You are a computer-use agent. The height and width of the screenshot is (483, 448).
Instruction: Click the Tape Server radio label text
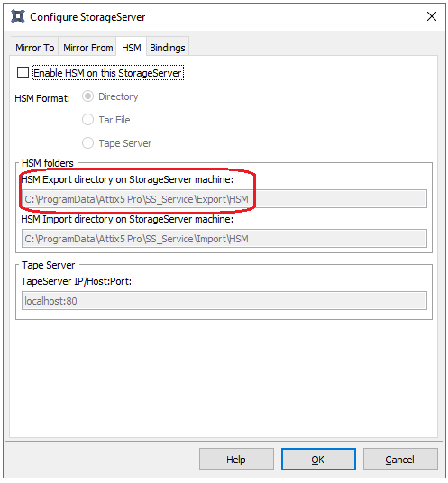coord(125,143)
